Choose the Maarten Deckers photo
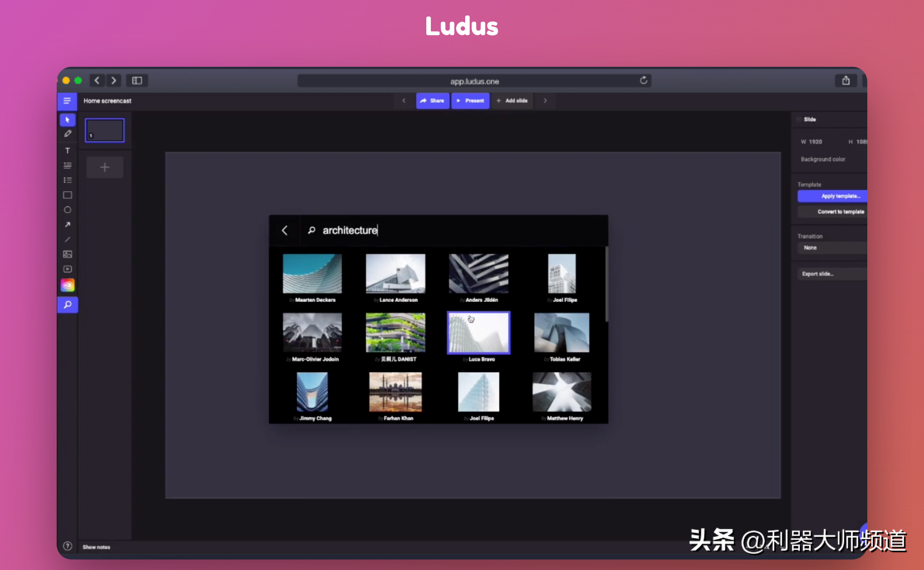924x570 pixels. (312, 274)
